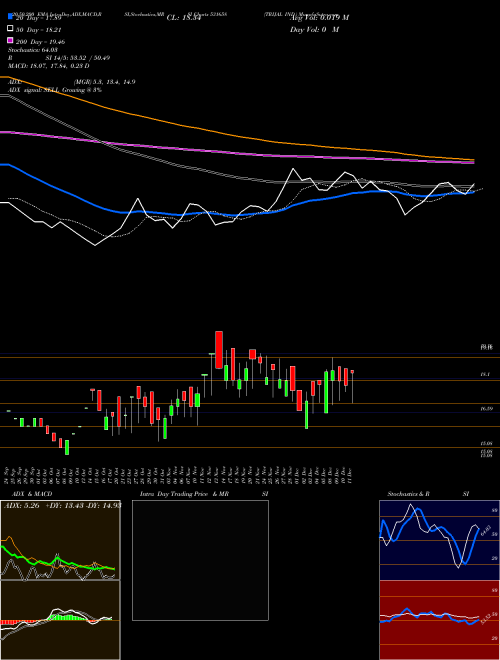Click the magenta 200 Day legend swatch
Image resolution: width=500 pixels, height=660 pixels.
pyautogui.click(x=10, y=40)
